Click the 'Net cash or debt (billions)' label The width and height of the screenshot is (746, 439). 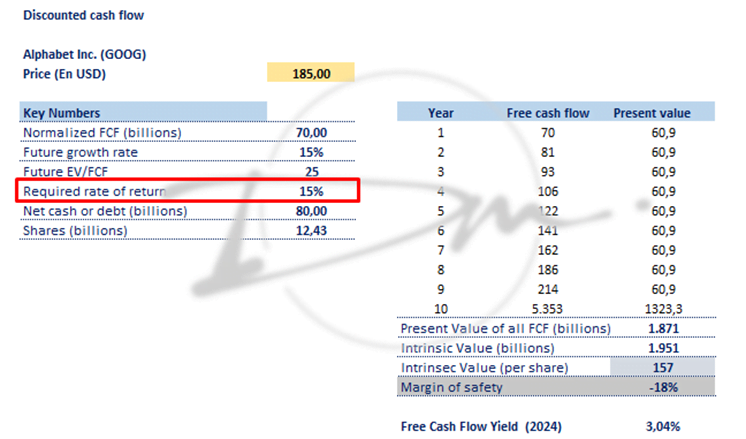[105, 211]
